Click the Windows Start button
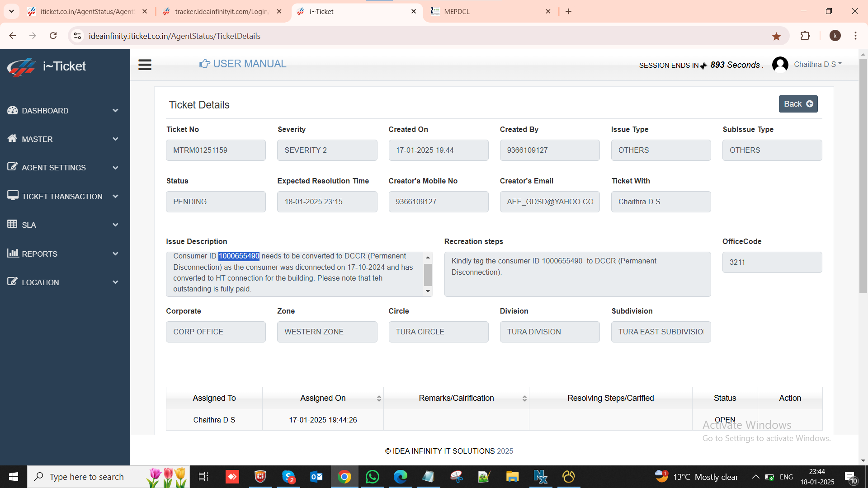 pos(14,477)
